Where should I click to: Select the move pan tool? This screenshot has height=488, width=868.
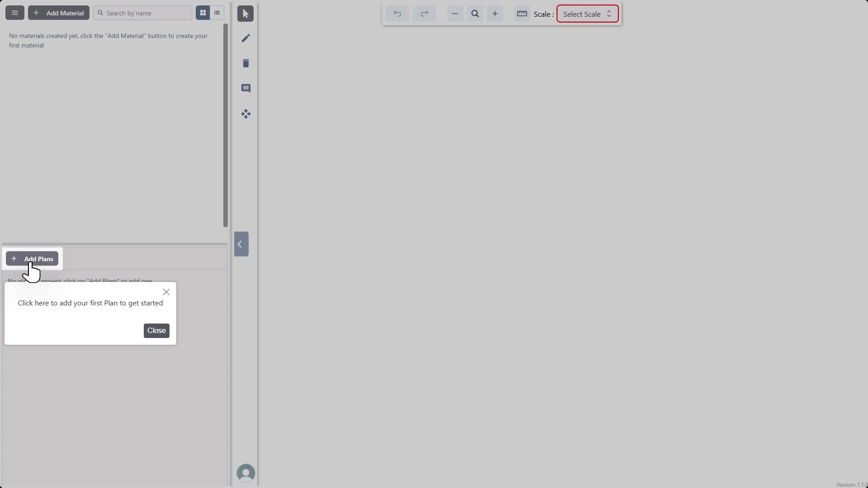(x=246, y=114)
